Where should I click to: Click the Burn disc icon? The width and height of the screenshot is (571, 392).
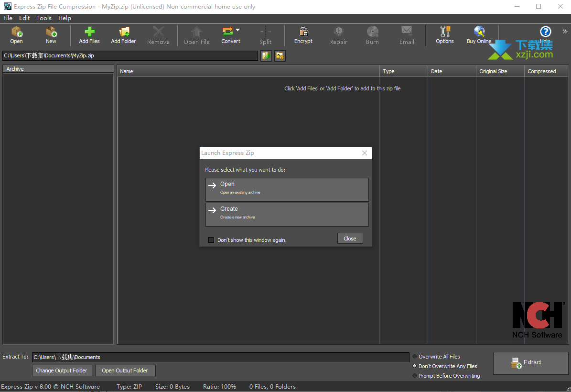372,32
